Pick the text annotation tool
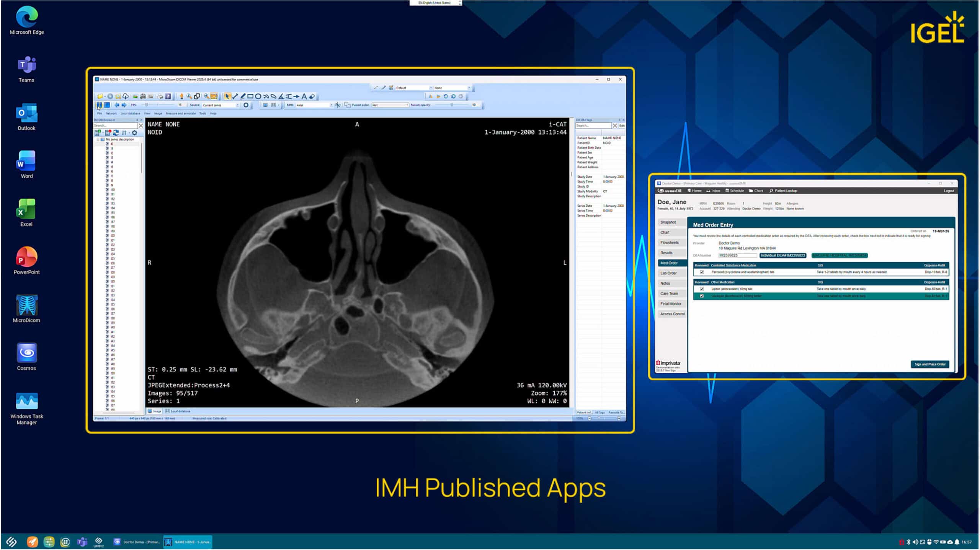Screen dimensions: 980x550 [x=304, y=96]
